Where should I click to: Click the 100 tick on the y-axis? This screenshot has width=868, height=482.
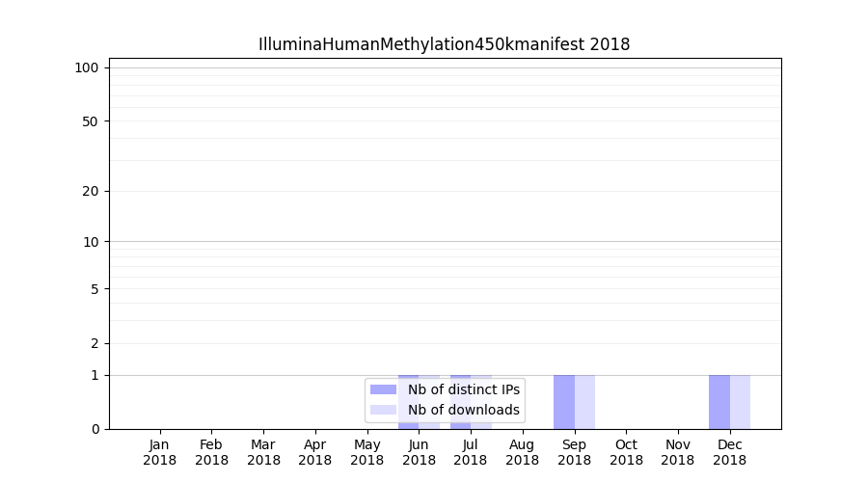pyautogui.click(x=87, y=67)
